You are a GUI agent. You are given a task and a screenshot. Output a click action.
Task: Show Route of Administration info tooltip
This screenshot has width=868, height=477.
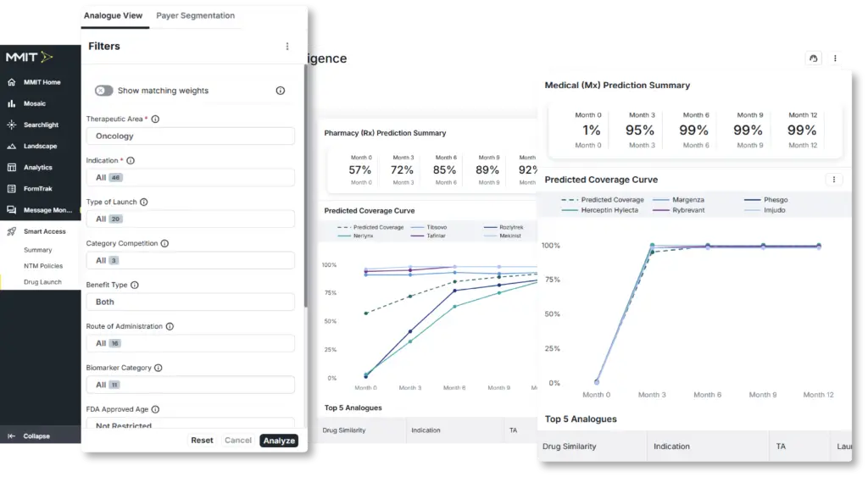pyautogui.click(x=170, y=326)
